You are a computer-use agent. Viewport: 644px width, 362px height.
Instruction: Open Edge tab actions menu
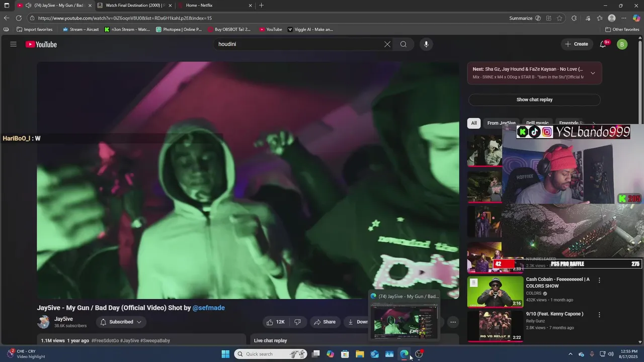7,6
